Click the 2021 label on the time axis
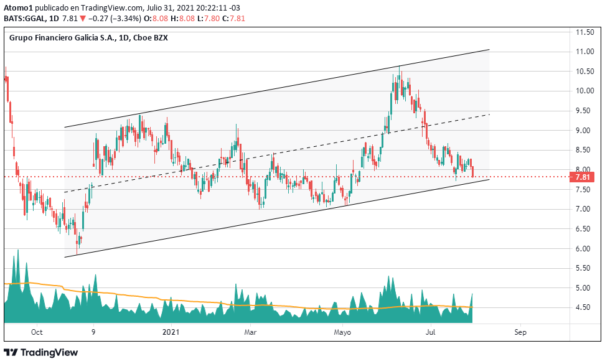Viewport: 605px width, 364px height. (171, 332)
